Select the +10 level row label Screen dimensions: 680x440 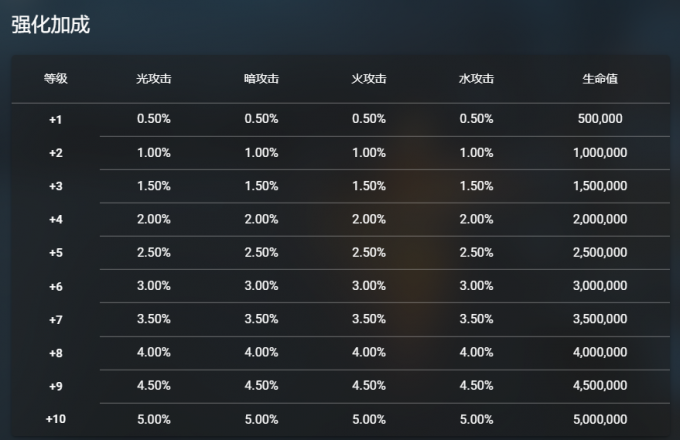[55, 420]
